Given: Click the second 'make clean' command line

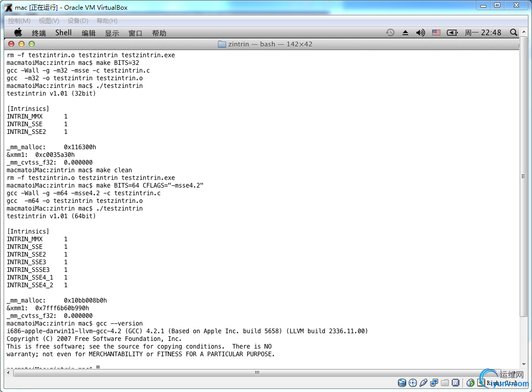Looking at the screenshot, I should (69, 170).
